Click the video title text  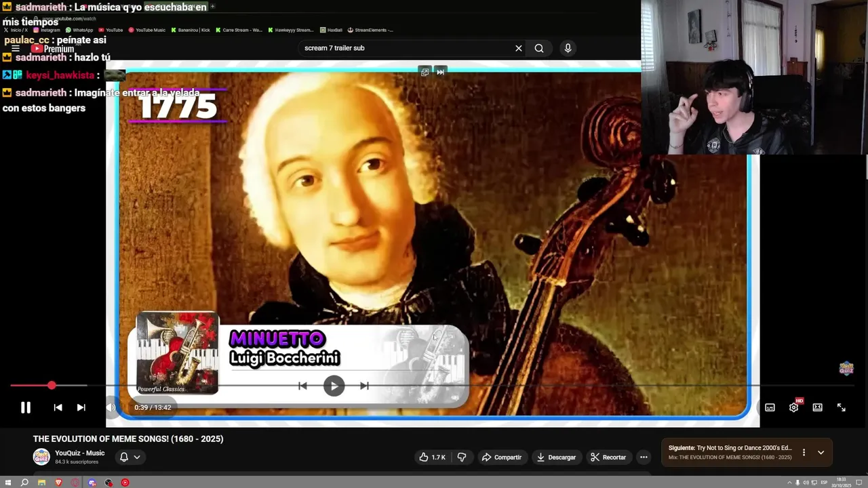coord(128,439)
